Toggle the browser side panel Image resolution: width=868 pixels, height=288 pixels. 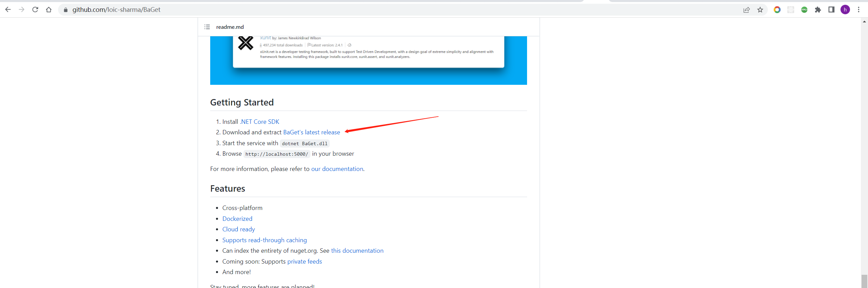[831, 10]
